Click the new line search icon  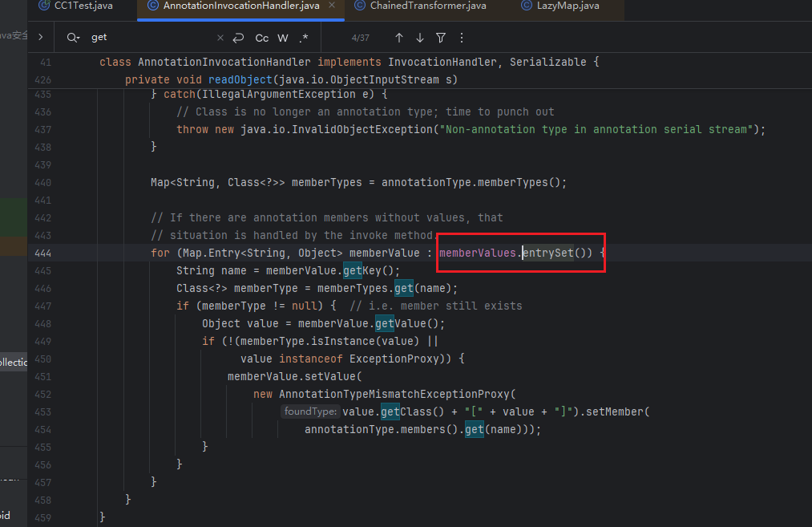pos(238,38)
